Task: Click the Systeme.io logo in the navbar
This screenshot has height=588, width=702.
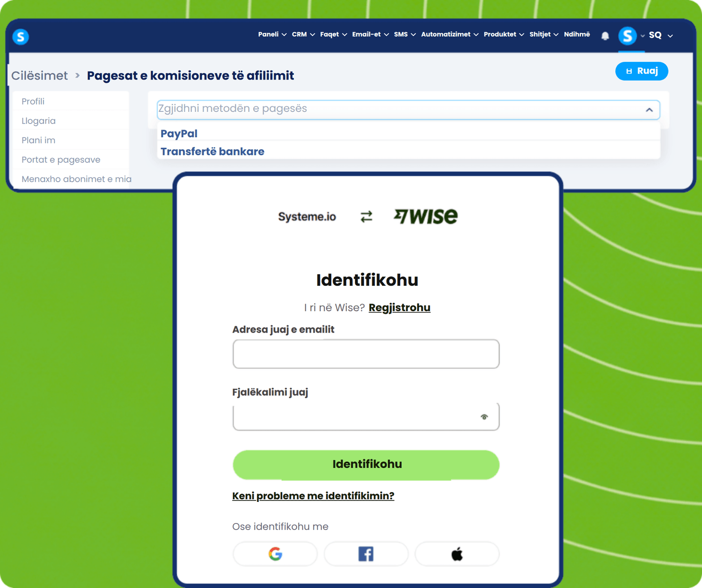Action: coord(21,36)
